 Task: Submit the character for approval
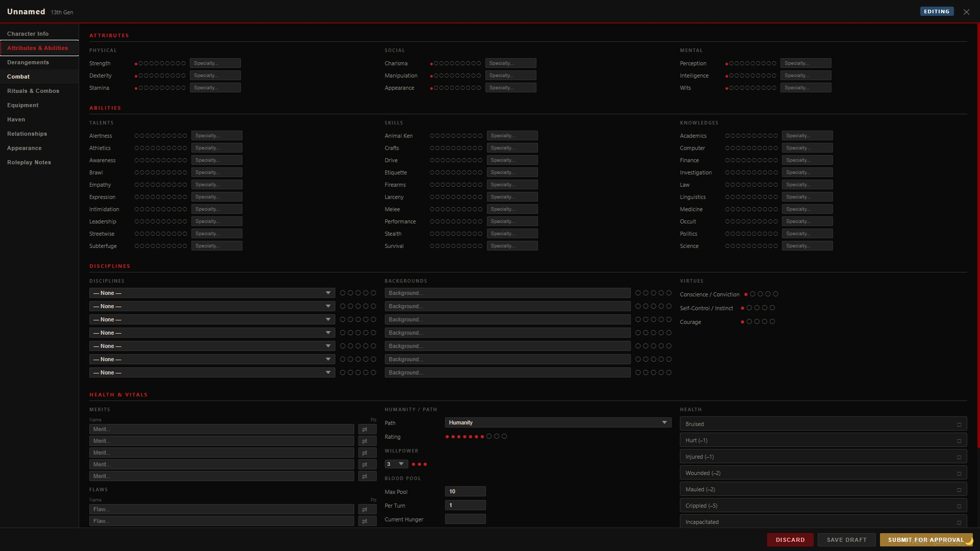pyautogui.click(x=926, y=540)
